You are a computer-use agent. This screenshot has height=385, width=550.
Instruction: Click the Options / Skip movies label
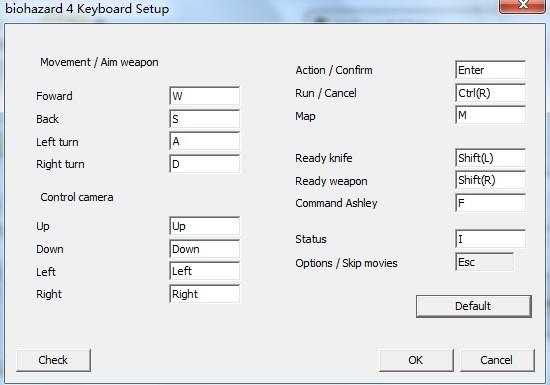[x=346, y=263]
